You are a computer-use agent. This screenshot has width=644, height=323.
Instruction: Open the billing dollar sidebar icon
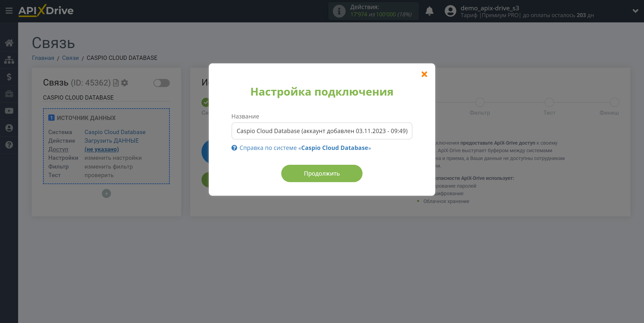pyautogui.click(x=9, y=77)
